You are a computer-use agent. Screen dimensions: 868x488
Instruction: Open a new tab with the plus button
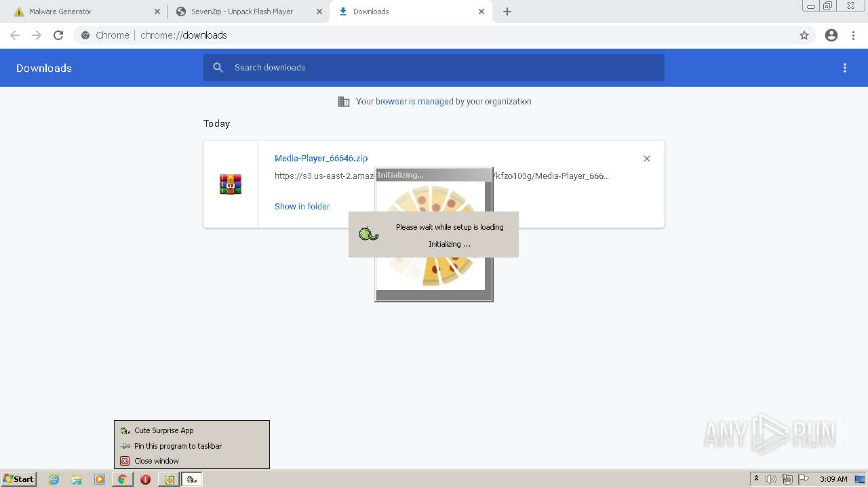click(x=507, y=12)
